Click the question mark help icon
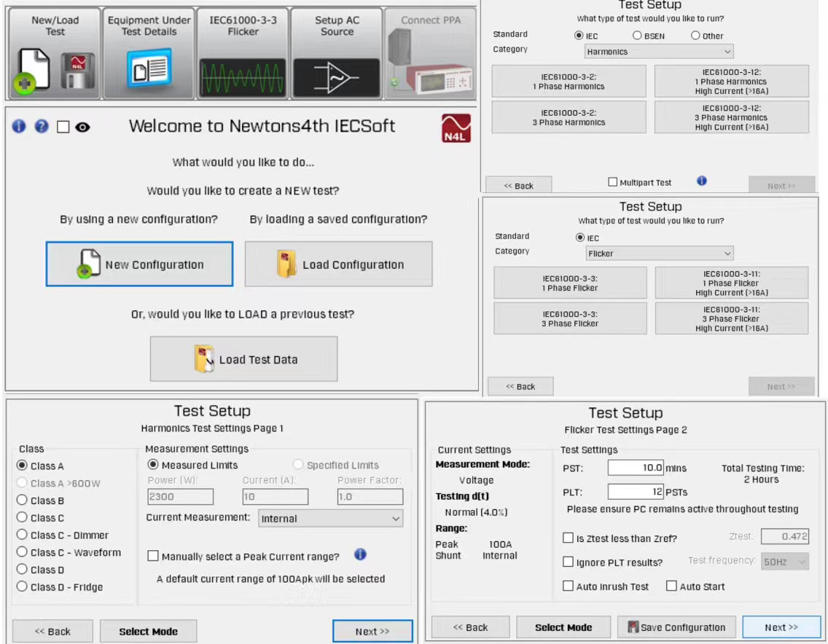Image resolution: width=828 pixels, height=644 pixels. click(x=42, y=127)
